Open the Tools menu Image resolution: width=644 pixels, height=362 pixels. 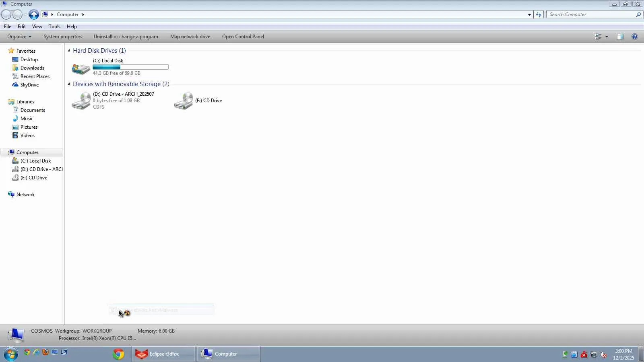point(54,27)
